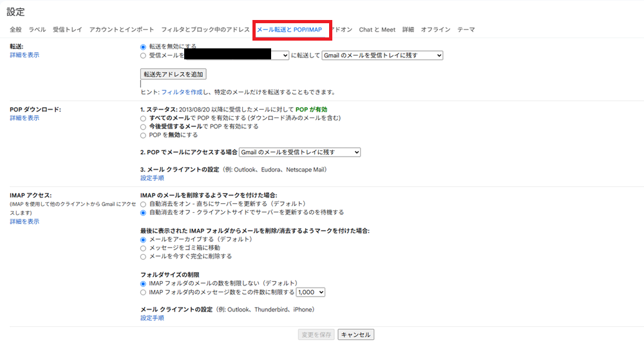Select POP を無効にする radio button
Screen dimensions: 644x345
143,135
